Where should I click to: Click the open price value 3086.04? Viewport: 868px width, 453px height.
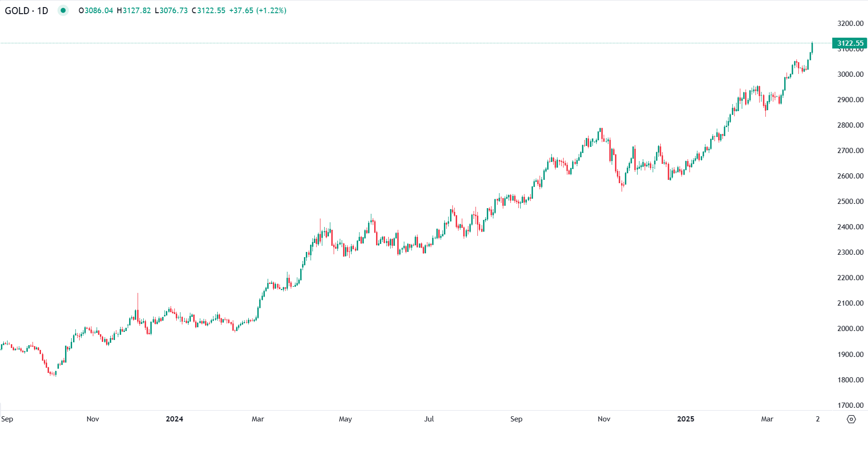tap(98, 10)
